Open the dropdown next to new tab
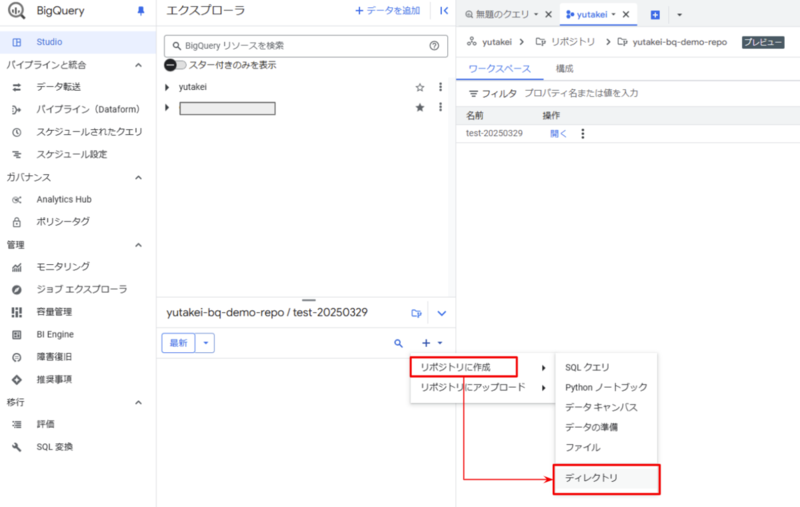 tap(679, 15)
